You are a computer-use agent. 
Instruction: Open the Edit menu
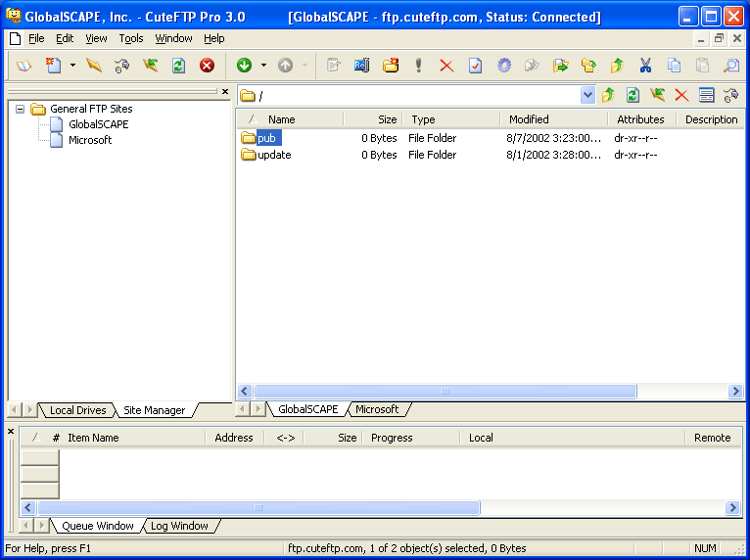point(65,38)
